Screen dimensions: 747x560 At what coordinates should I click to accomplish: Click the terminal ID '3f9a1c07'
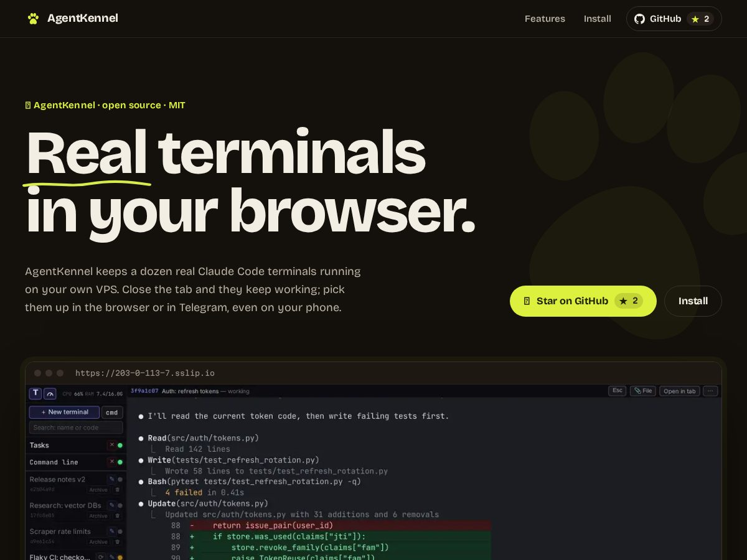coord(144,391)
